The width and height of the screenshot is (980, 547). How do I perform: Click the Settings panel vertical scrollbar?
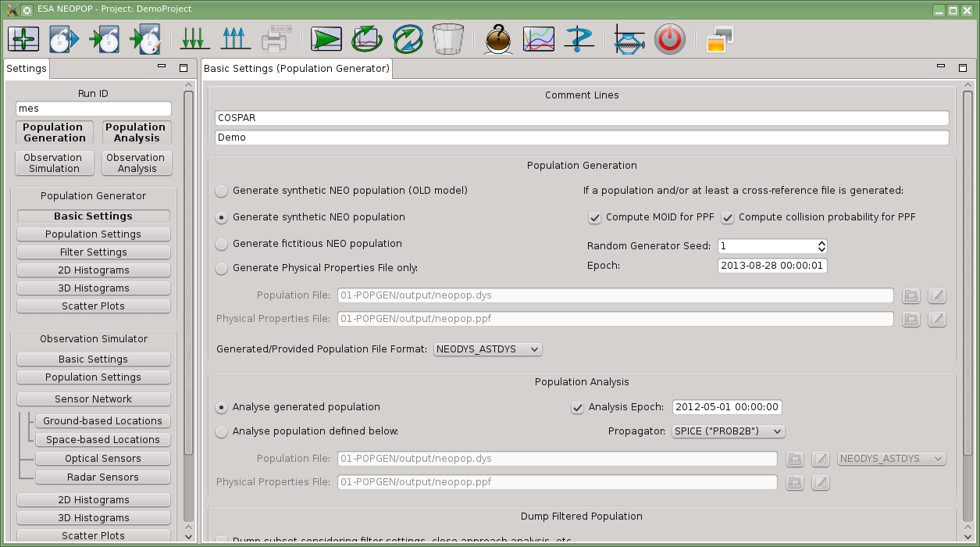coord(188,273)
